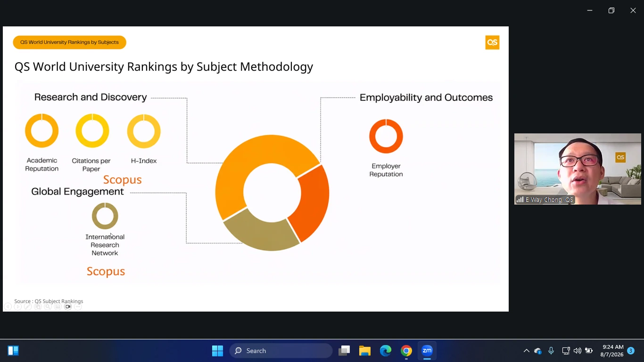
Task: Click the 'Research and Discovery' heading
Action: point(91,97)
